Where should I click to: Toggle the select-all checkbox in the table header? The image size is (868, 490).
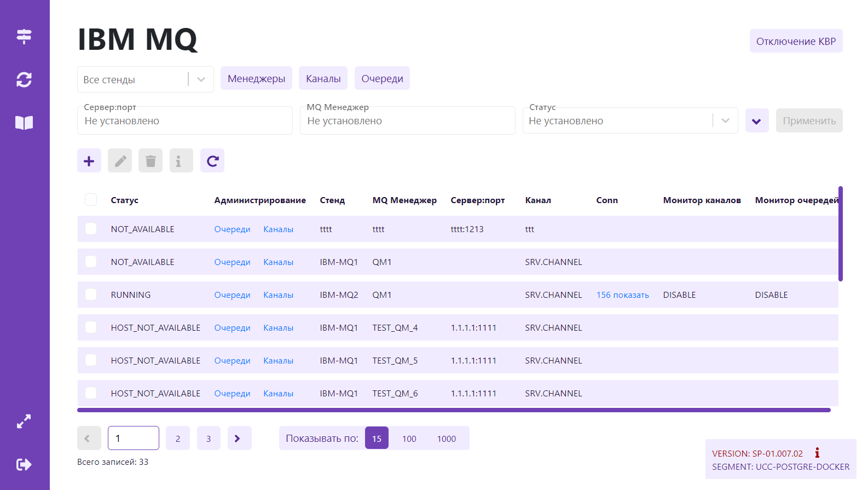point(91,200)
